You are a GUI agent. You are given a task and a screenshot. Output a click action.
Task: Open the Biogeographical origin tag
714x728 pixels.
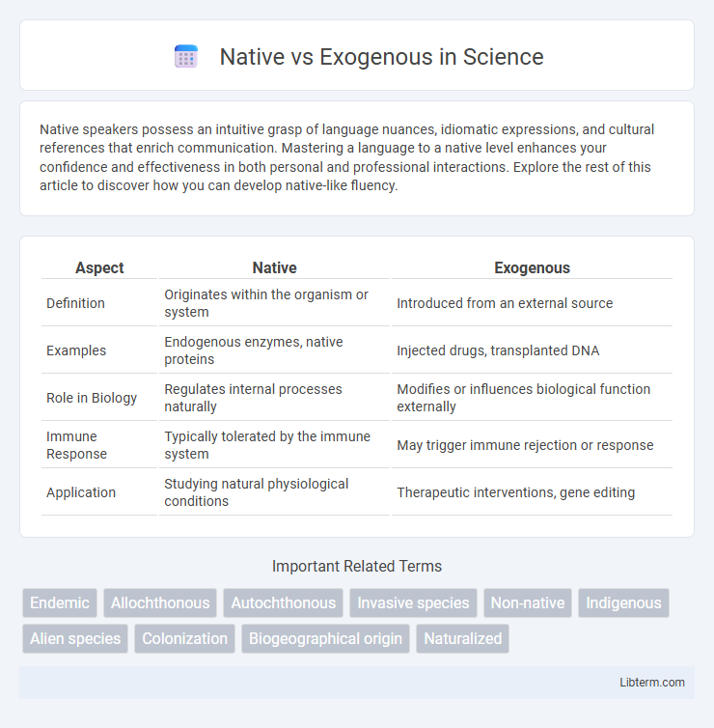coord(325,638)
